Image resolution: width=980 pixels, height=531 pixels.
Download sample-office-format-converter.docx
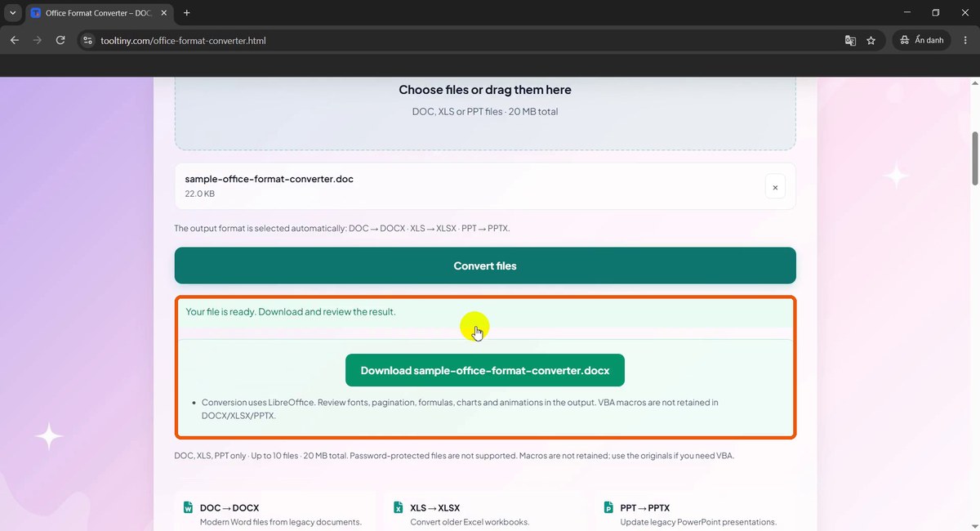[485, 370]
